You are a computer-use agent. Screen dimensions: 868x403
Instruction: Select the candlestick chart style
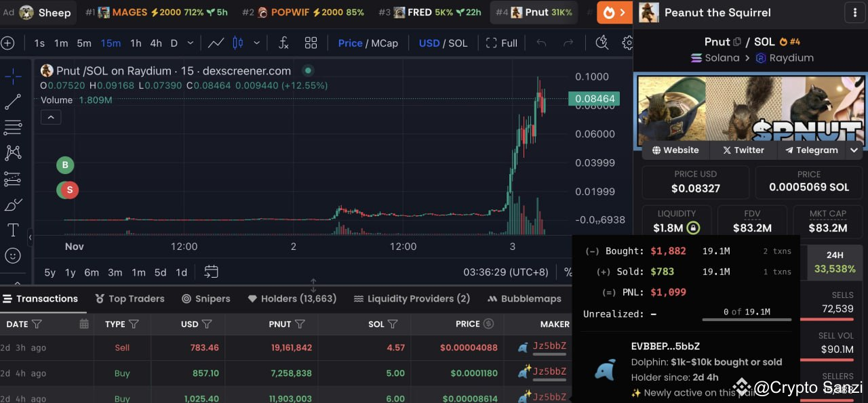[238, 43]
